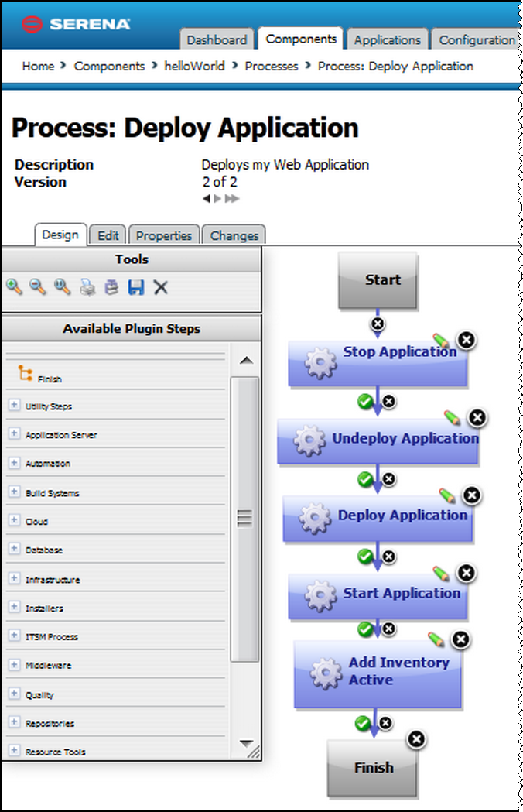Open the Components tab

click(x=301, y=39)
